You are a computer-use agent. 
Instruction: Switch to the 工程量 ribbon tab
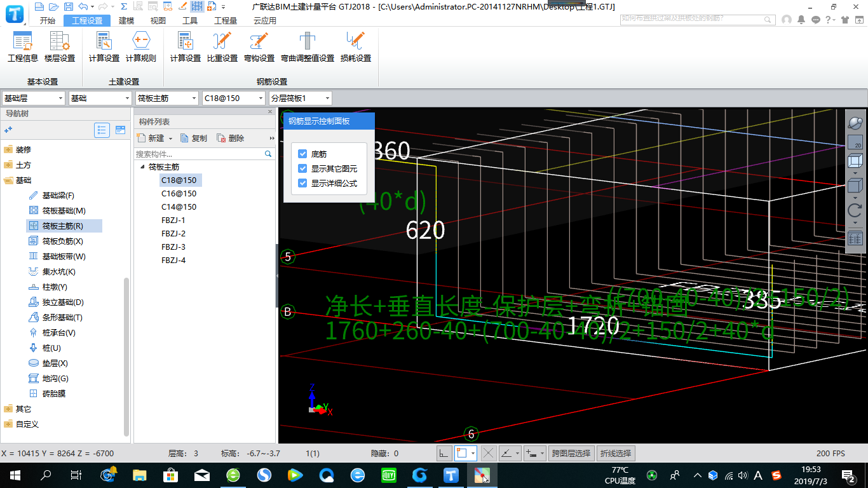tap(226, 20)
